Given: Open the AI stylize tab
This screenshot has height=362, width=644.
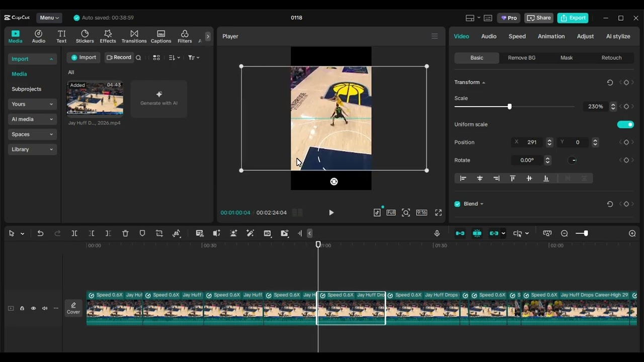Looking at the screenshot, I should (x=618, y=36).
